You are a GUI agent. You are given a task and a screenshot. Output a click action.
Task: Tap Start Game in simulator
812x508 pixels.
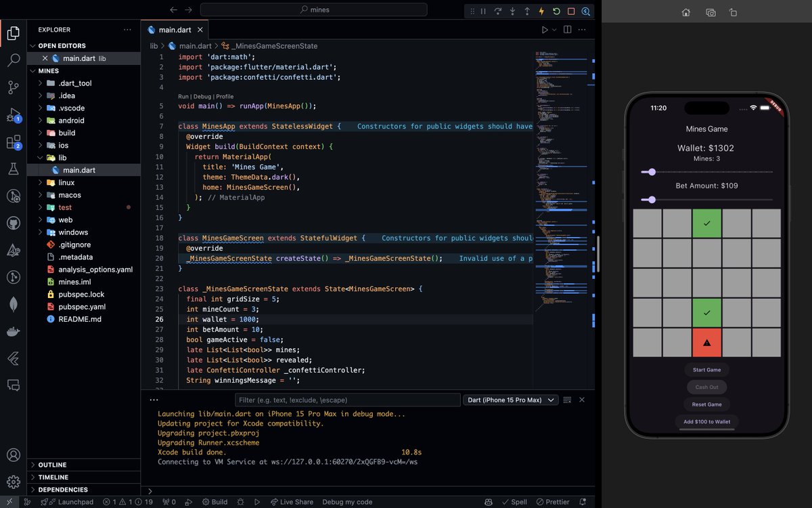coord(706,370)
